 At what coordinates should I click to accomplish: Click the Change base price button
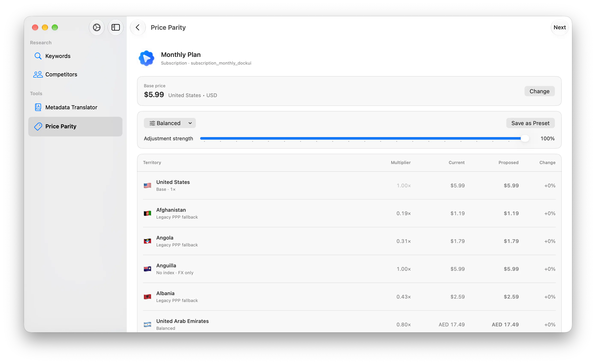click(x=539, y=91)
